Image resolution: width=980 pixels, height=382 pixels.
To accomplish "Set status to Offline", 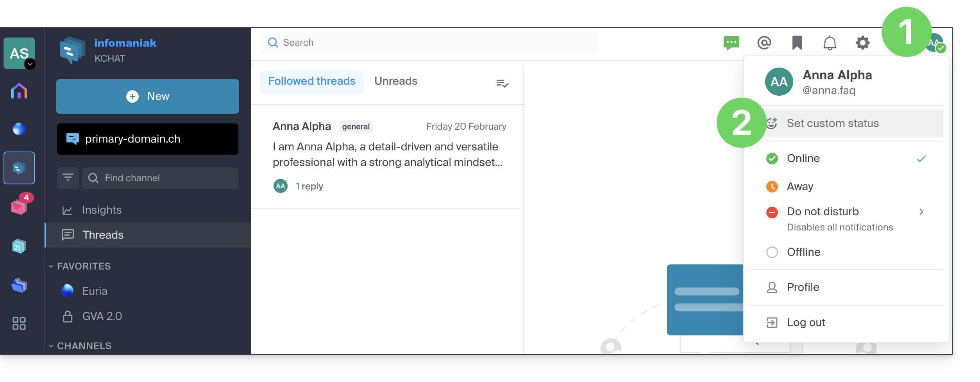I will (x=846, y=252).
